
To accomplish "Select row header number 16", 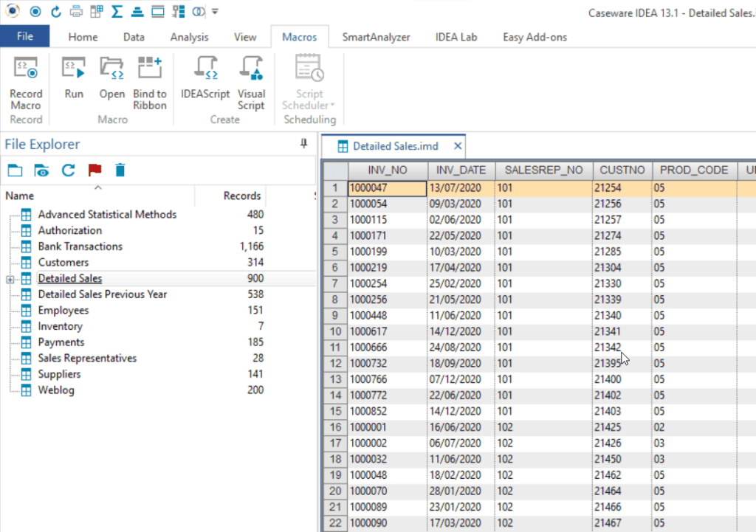I will pyautogui.click(x=335, y=427).
